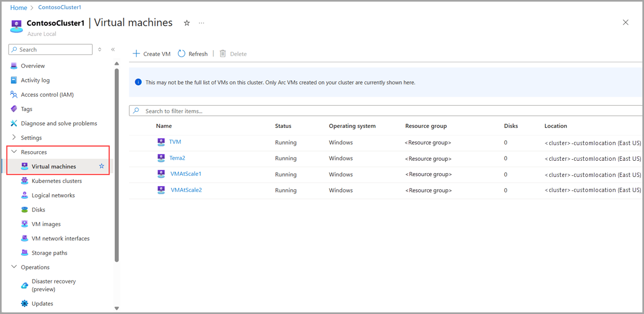Screen dimensions: 644x314
Task: Collapse the Operations section
Action: pos(14,267)
